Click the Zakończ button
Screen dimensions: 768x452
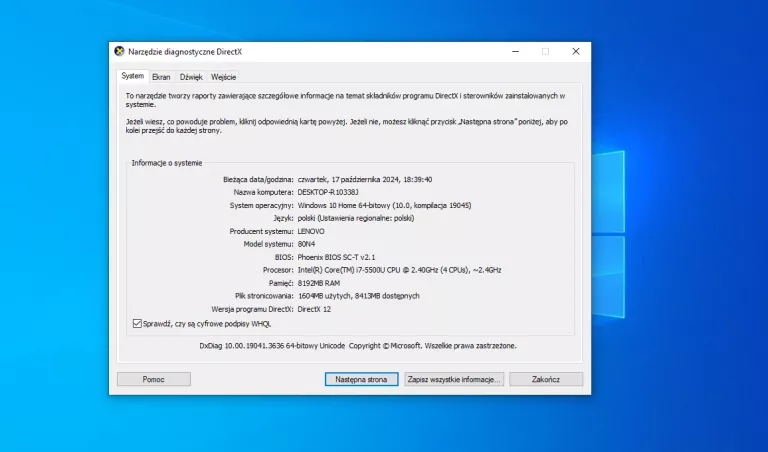546,379
